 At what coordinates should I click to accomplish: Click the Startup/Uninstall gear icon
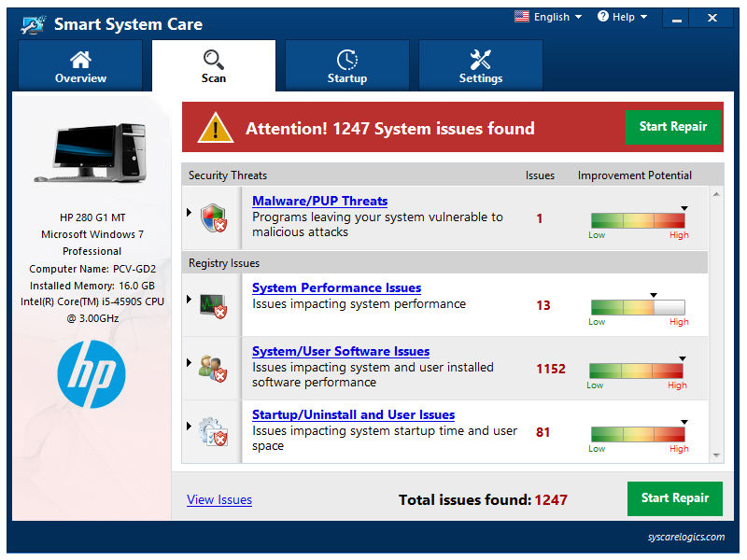click(214, 431)
